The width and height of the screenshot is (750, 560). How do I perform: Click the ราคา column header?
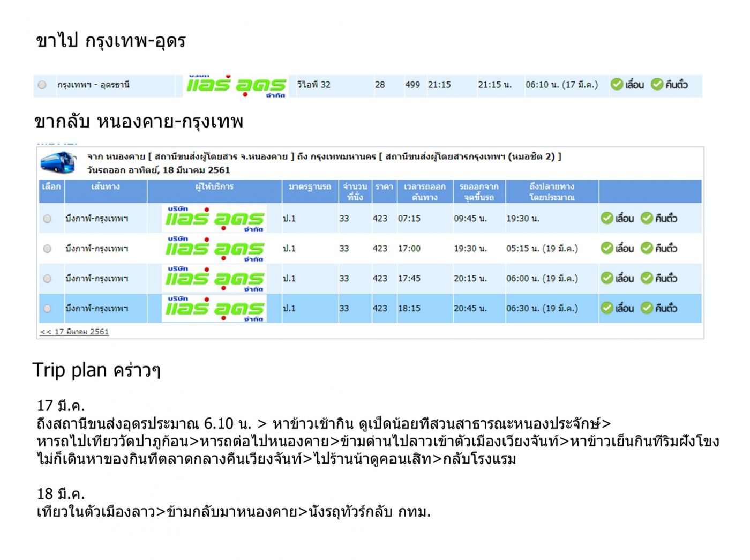[x=384, y=187]
